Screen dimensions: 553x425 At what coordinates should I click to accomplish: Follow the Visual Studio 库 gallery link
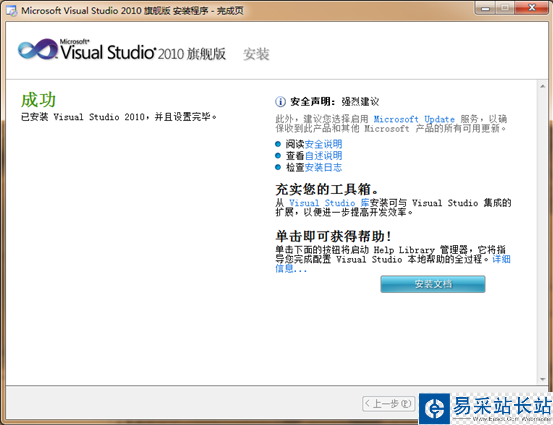point(329,203)
